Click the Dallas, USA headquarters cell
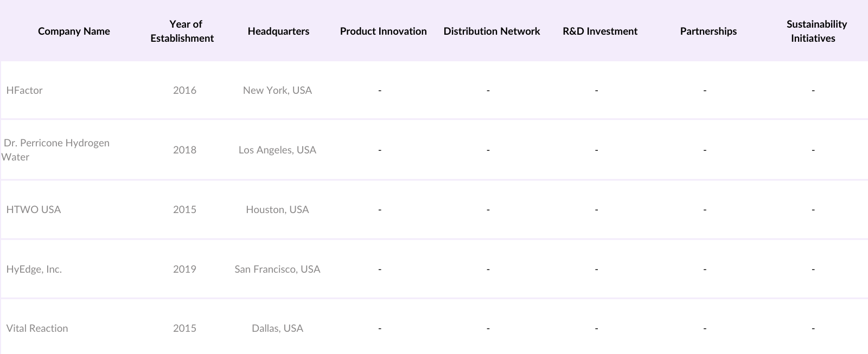 277,328
